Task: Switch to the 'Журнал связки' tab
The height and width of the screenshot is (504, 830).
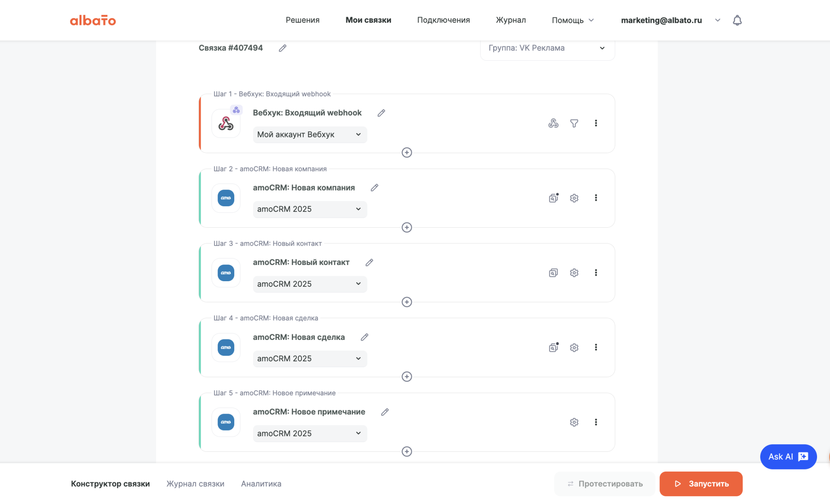Action: pos(196,483)
